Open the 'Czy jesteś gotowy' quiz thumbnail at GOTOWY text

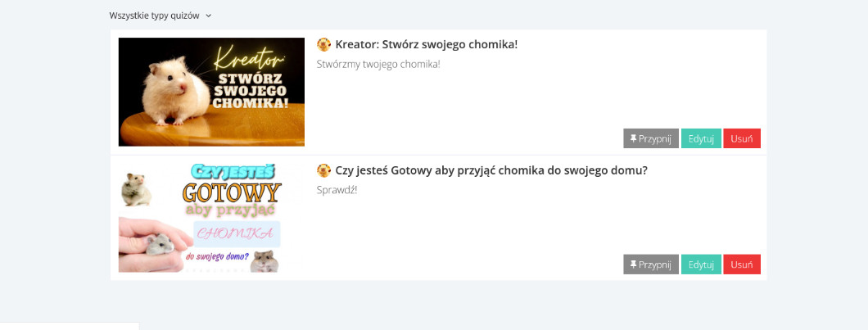click(232, 192)
